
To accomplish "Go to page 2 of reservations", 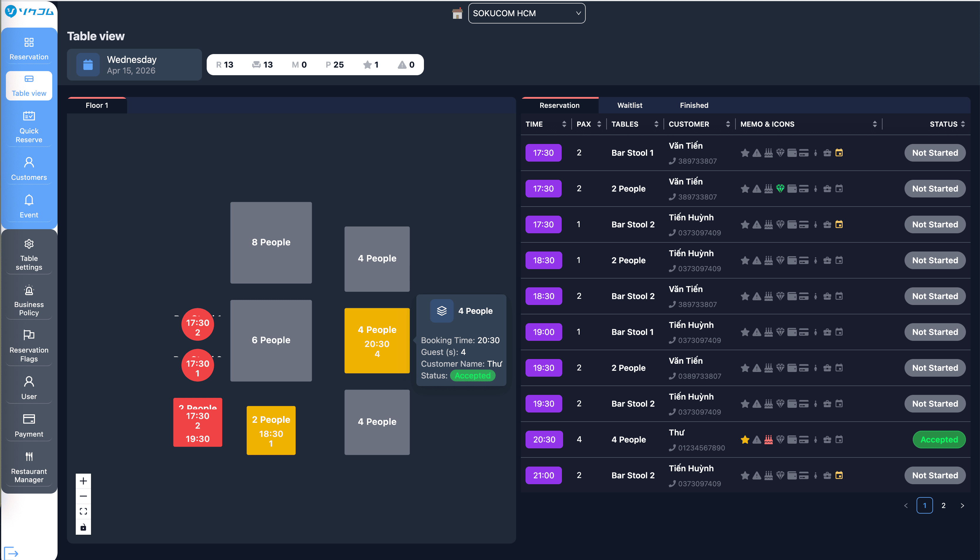I will (x=943, y=505).
